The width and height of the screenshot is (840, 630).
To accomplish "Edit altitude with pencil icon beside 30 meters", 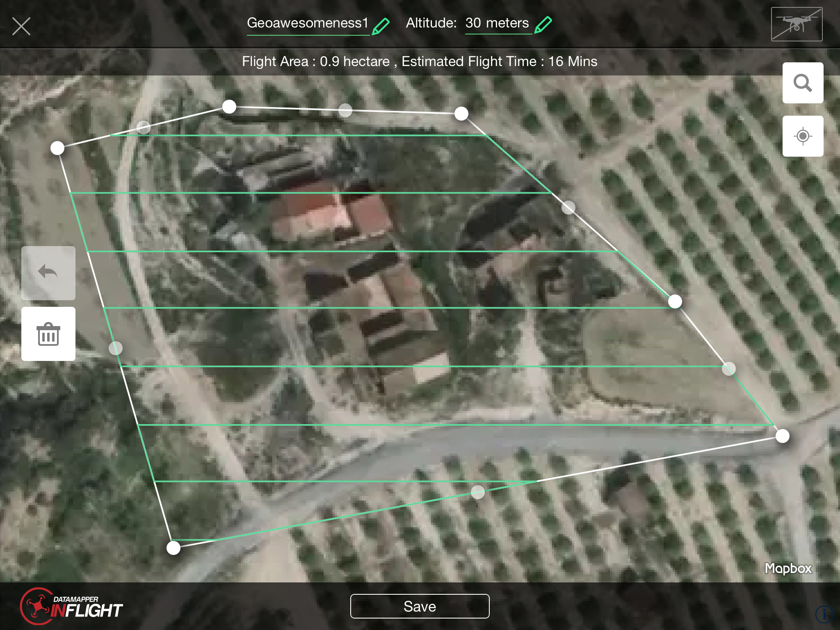I will click(x=543, y=25).
